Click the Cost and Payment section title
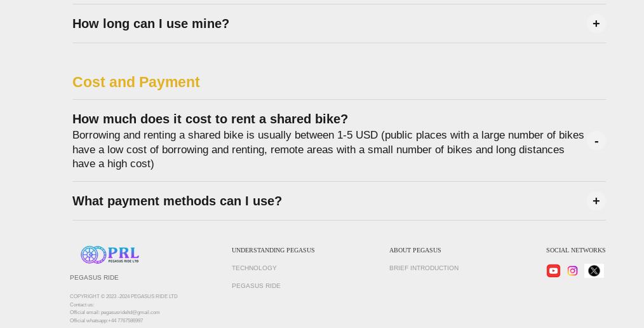This screenshot has height=328, width=644. [x=136, y=82]
